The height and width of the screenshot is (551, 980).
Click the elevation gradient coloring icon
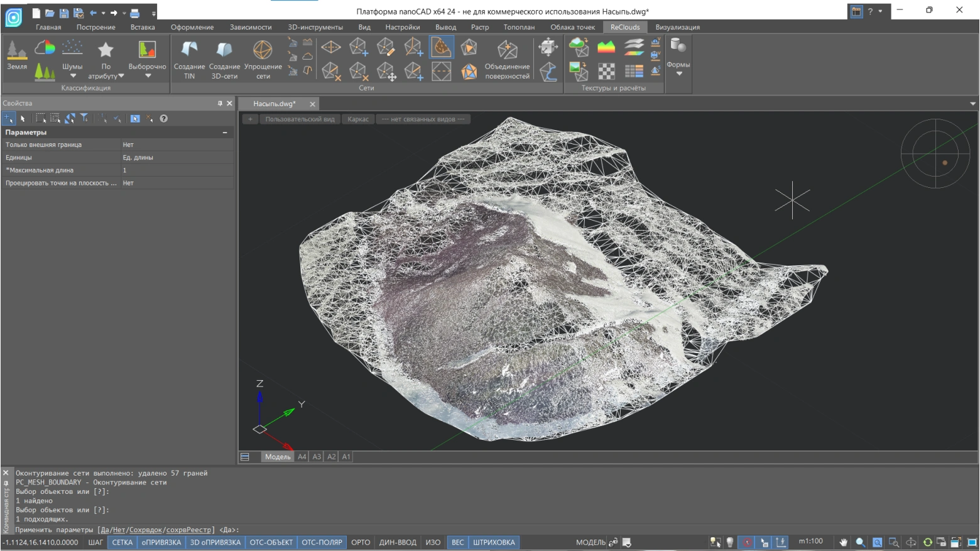coord(606,47)
